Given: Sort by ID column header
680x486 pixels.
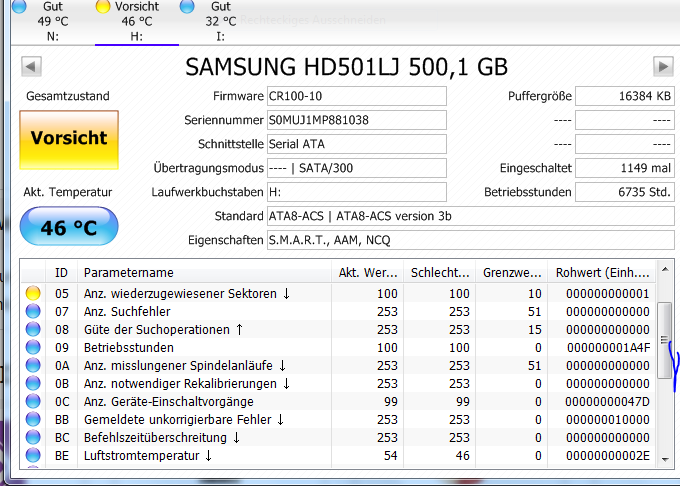Looking at the screenshot, I should pyautogui.click(x=61, y=272).
